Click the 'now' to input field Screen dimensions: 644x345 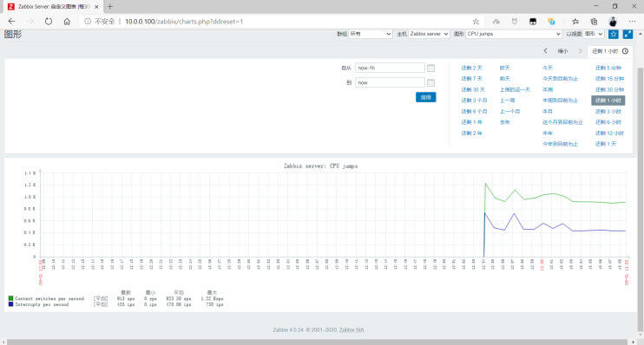[x=390, y=82]
